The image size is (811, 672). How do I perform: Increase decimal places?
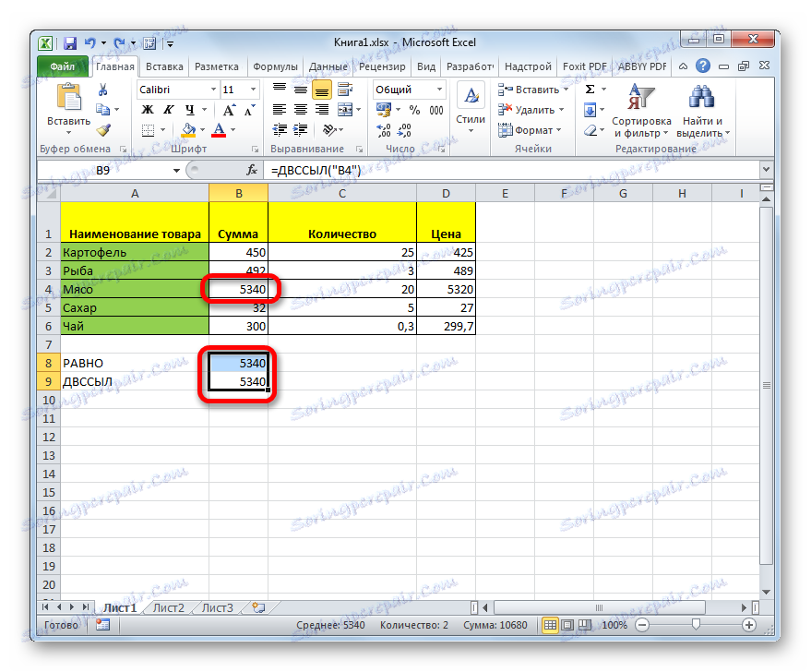pos(384,130)
